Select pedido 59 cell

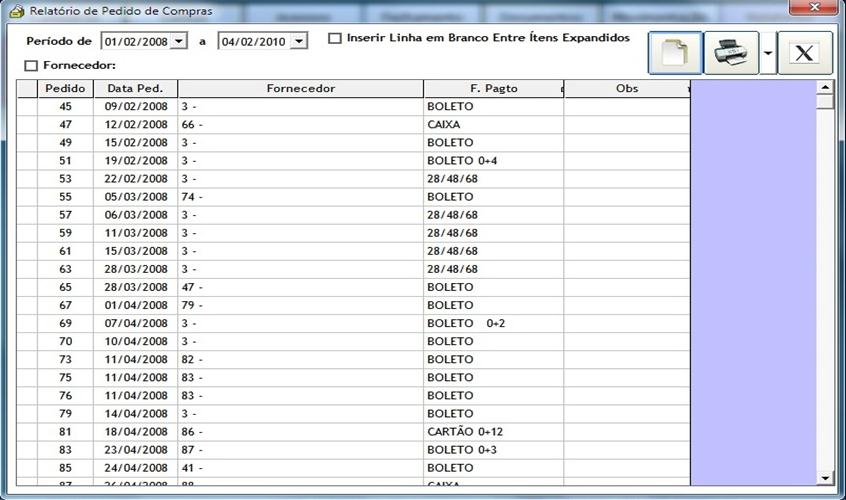[x=65, y=233]
